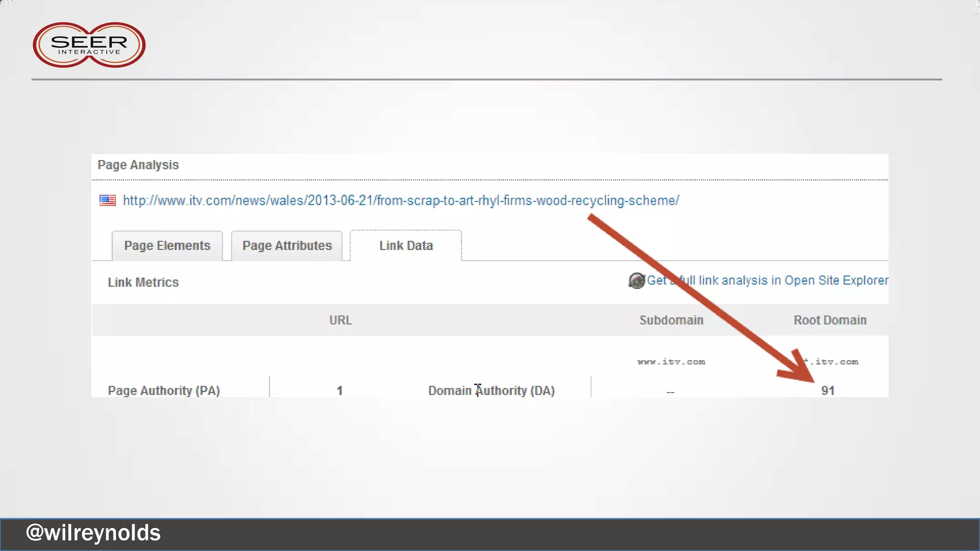The height and width of the screenshot is (551, 980).
Task: Click the Page Authority (PA) label
Action: coord(164,391)
